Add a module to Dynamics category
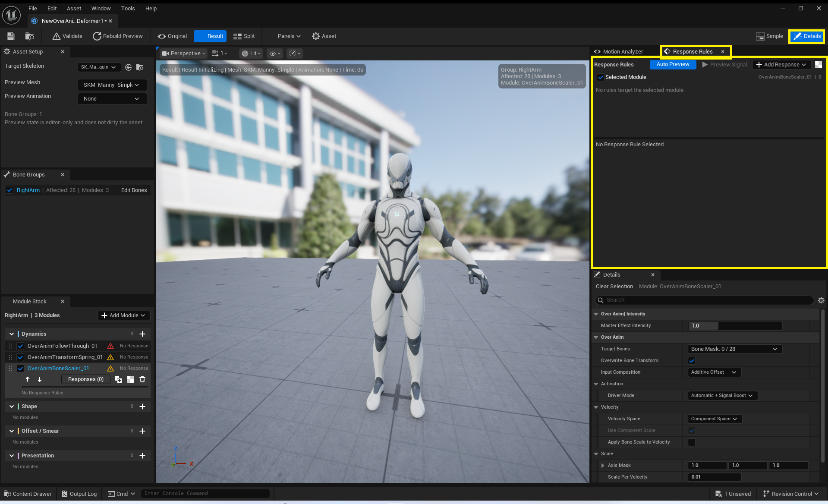 pyautogui.click(x=142, y=334)
